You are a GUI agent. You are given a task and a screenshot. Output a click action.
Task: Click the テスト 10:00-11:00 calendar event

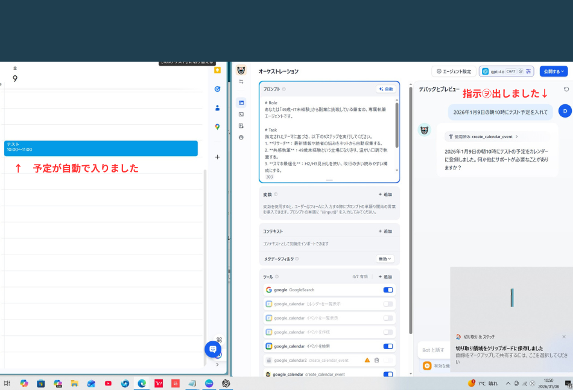pyautogui.click(x=103, y=148)
